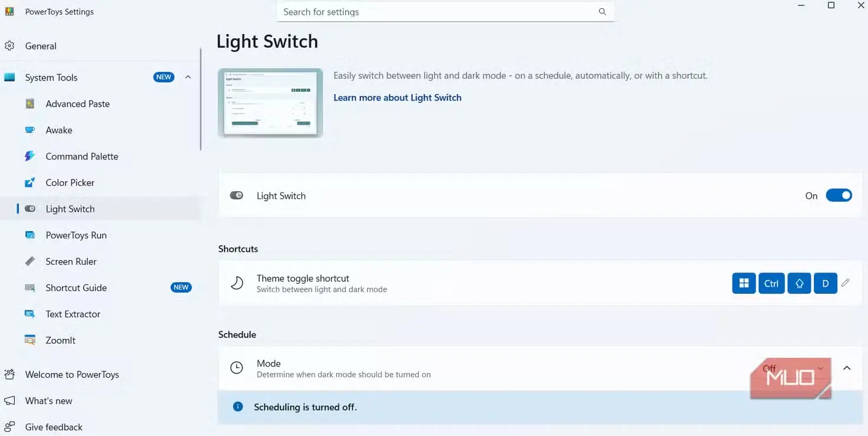This screenshot has height=436, width=868.
Task: Click the System Tools monitor icon
Action: (9, 77)
